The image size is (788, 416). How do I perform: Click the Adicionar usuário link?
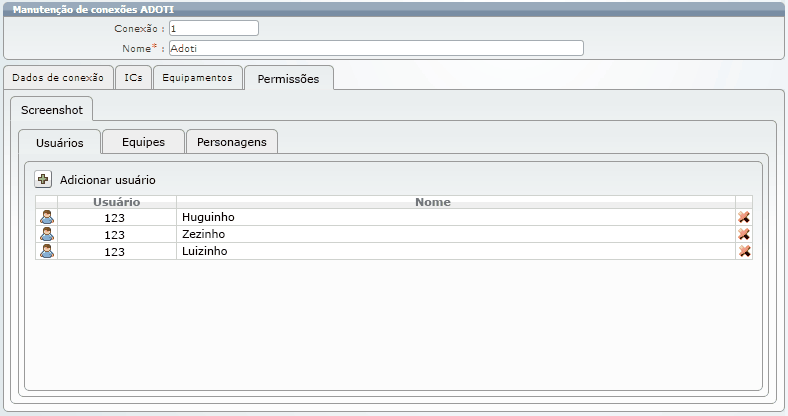click(107, 180)
